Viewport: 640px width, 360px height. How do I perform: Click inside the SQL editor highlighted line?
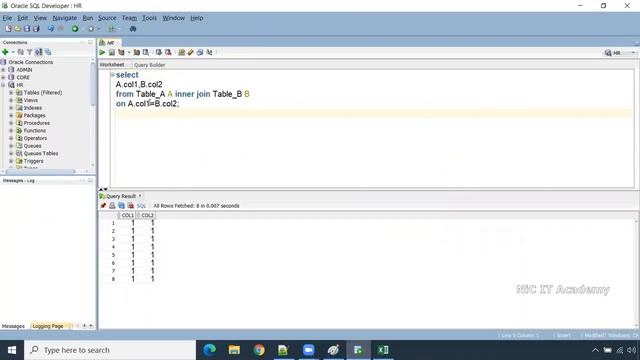coord(373,113)
